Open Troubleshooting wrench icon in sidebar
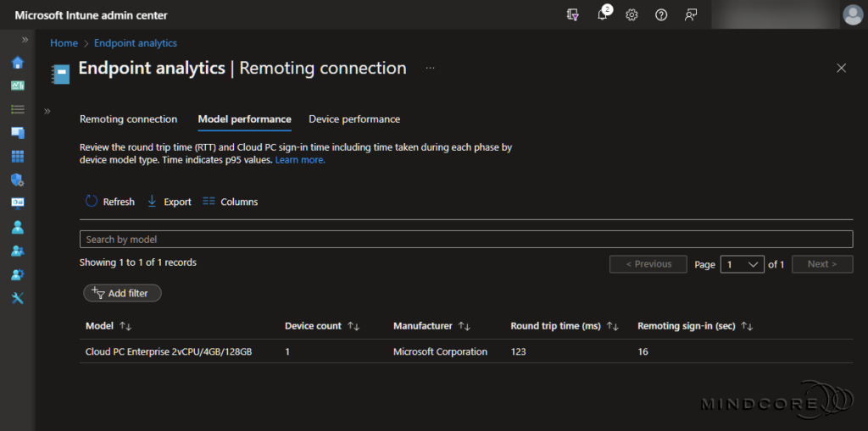Image resolution: width=868 pixels, height=431 pixels. tap(18, 298)
